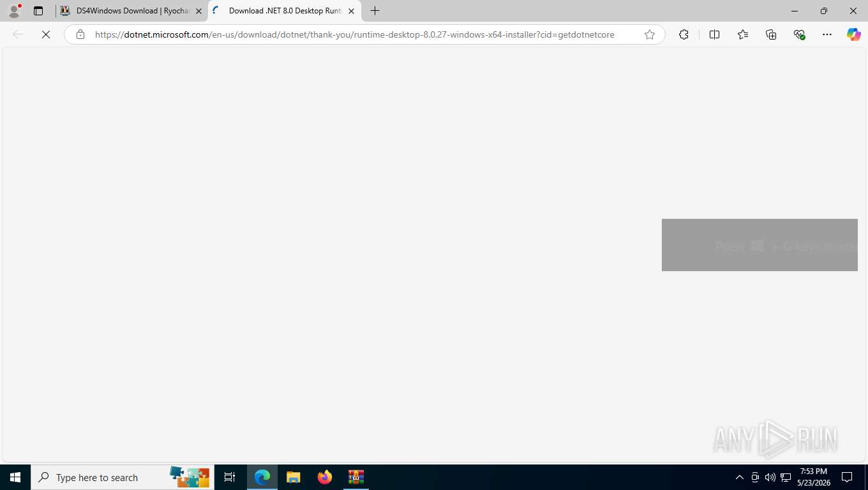Open the clock showing 7:53 PM
Screen dimensions: 868x490
coord(814,477)
